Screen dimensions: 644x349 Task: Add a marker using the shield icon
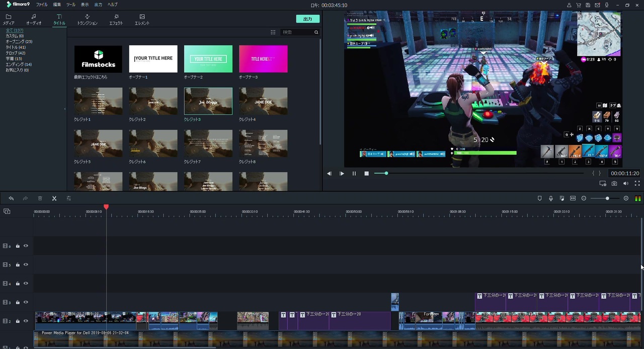point(540,198)
